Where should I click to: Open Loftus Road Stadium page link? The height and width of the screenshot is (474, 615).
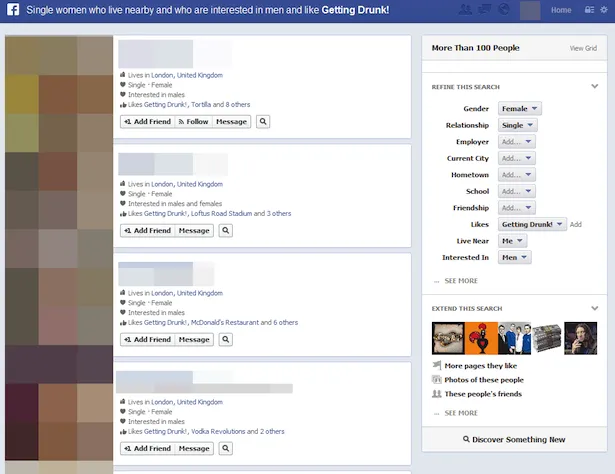pyautogui.click(x=221, y=214)
